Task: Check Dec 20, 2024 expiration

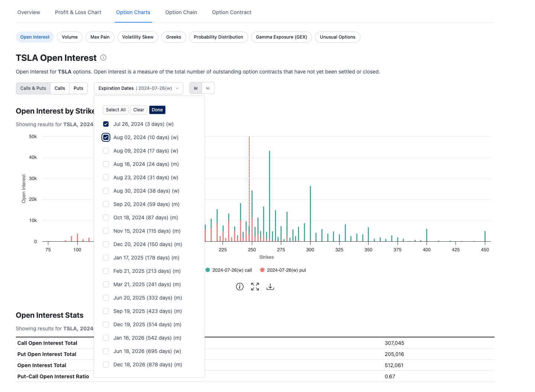Action: [x=106, y=244]
